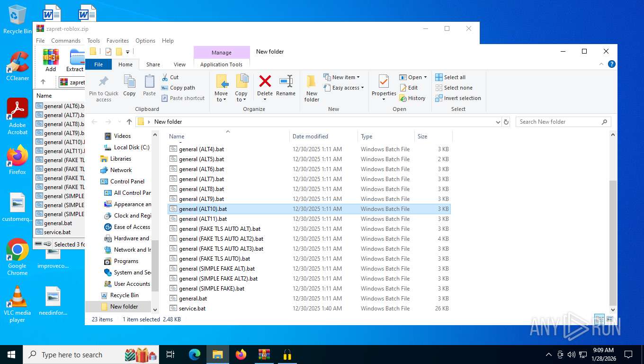644x364 pixels.
Task: Click the Windows Start button
Action: tap(11, 355)
